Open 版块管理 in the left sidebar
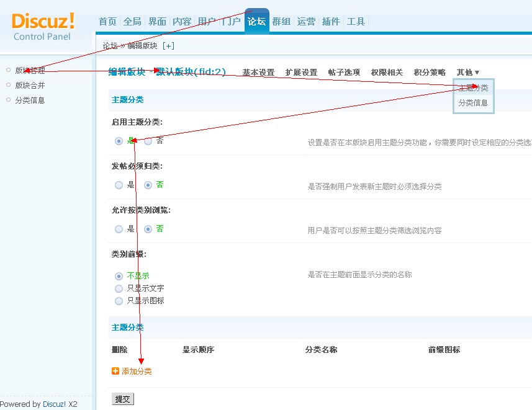Screen dimensions: 532x410 [x=30, y=71]
